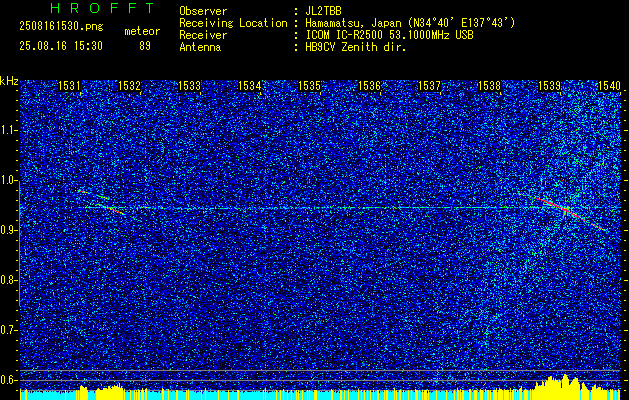This screenshot has width=629, height=400.
Task: Click the 1536 time marker
Action: point(369,86)
